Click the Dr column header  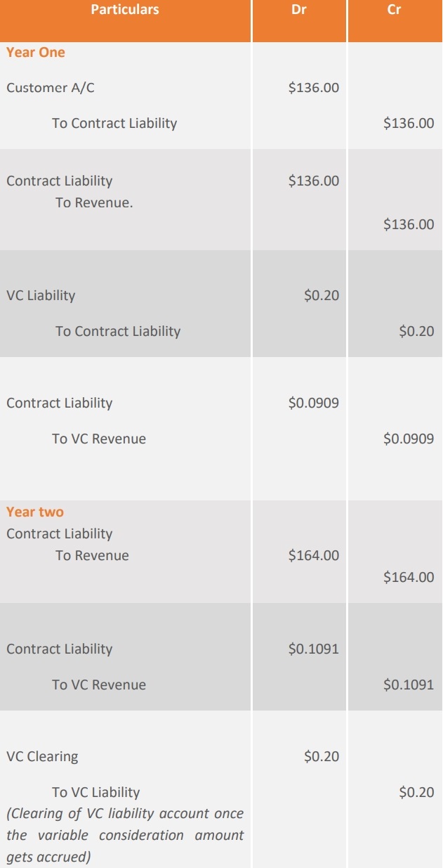pos(299,10)
